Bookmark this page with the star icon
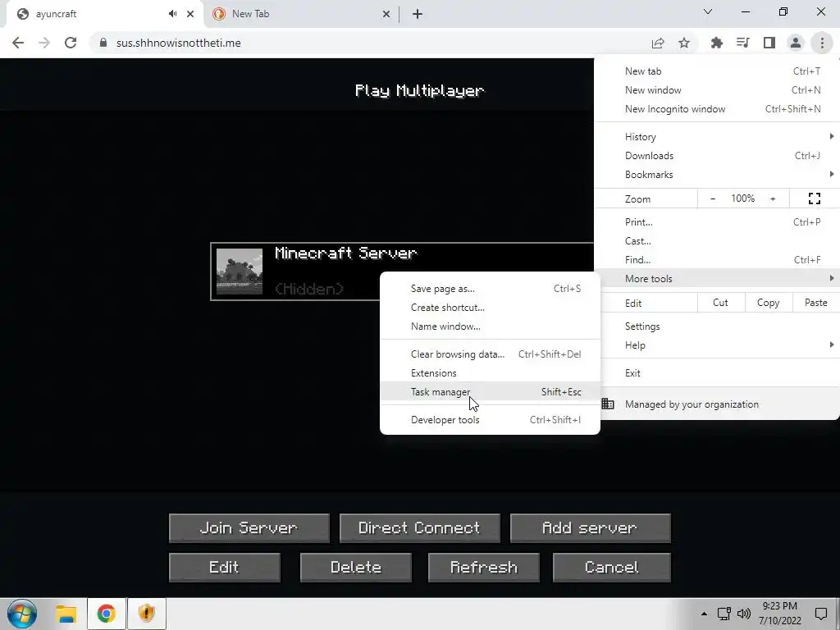 click(684, 43)
